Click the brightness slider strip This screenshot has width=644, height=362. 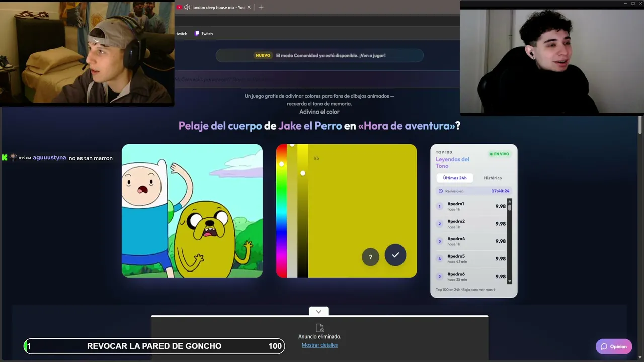pos(302,211)
